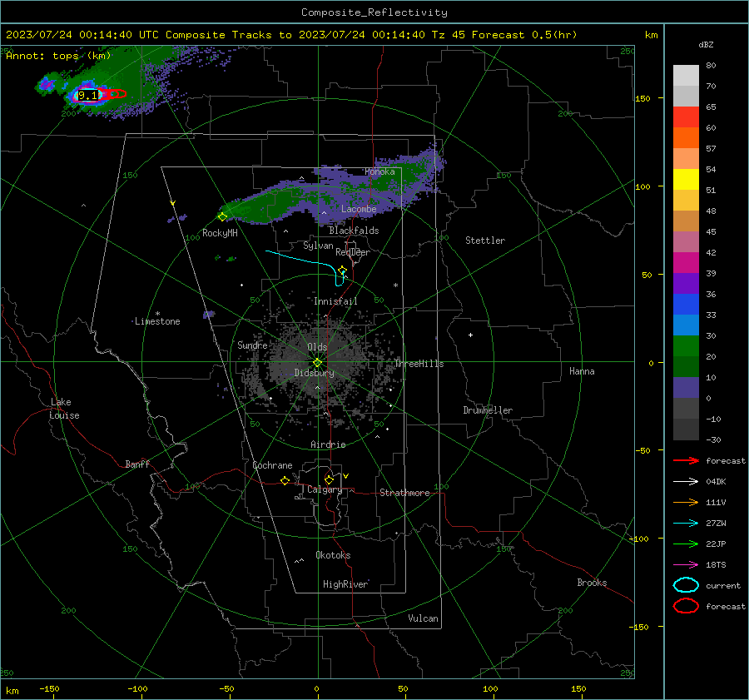Click the Innisfail city label
Image resolution: width=749 pixels, height=700 pixels.
[335, 301]
